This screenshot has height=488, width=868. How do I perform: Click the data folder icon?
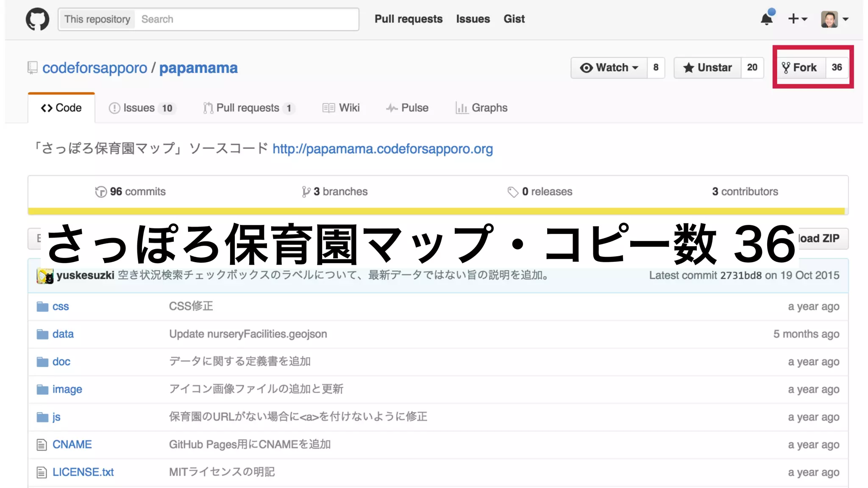point(42,334)
